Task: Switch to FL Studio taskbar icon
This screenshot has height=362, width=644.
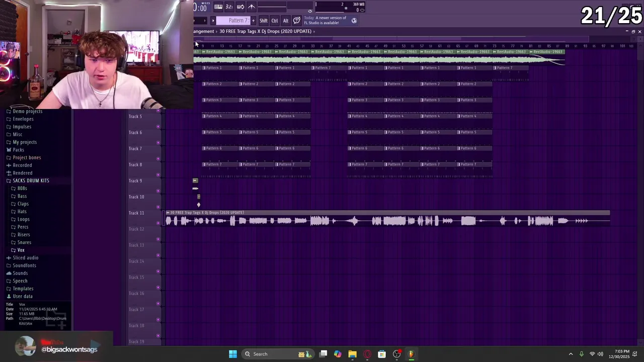Action: pyautogui.click(x=411, y=354)
